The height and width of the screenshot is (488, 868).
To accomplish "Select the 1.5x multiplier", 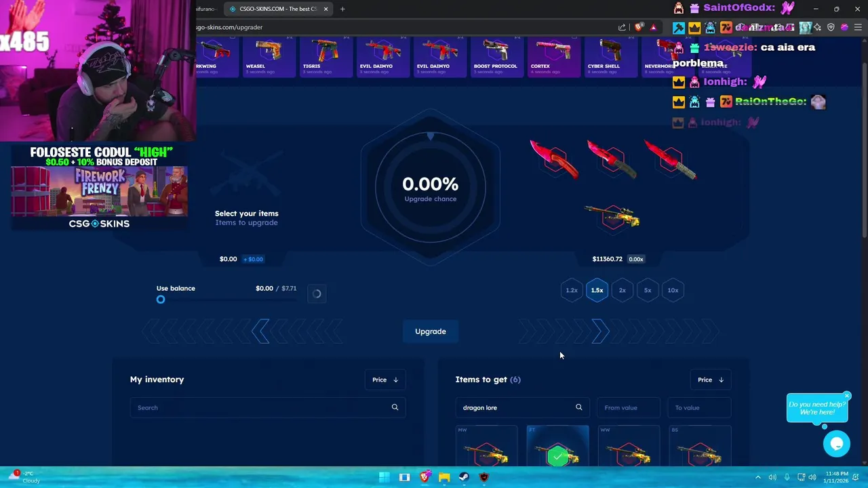I will 597,290.
